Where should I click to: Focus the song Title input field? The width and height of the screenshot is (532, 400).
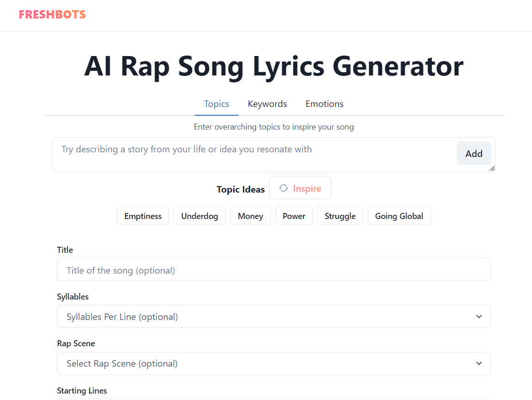click(273, 270)
